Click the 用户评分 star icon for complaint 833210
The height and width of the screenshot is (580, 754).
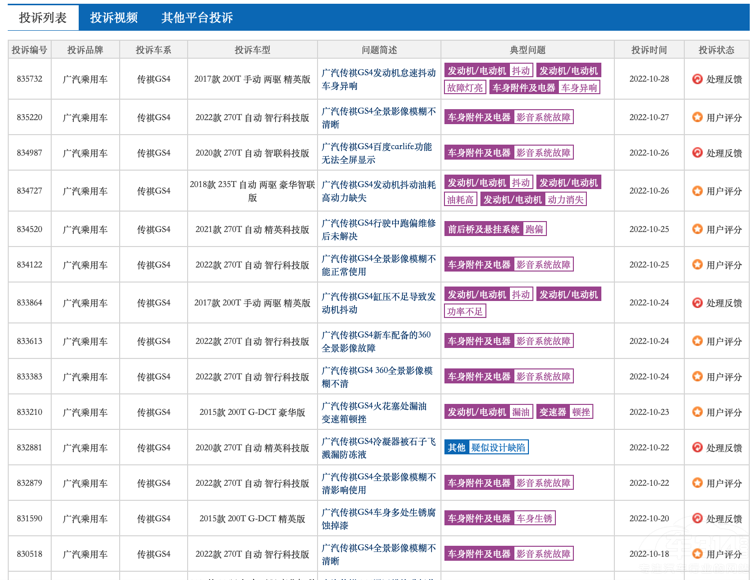(x=697, y=412)
